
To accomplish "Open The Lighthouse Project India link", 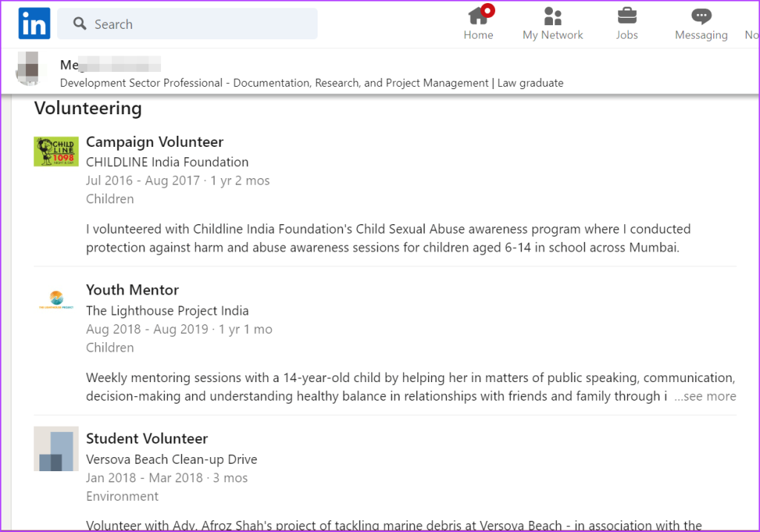I will (167, 310).
